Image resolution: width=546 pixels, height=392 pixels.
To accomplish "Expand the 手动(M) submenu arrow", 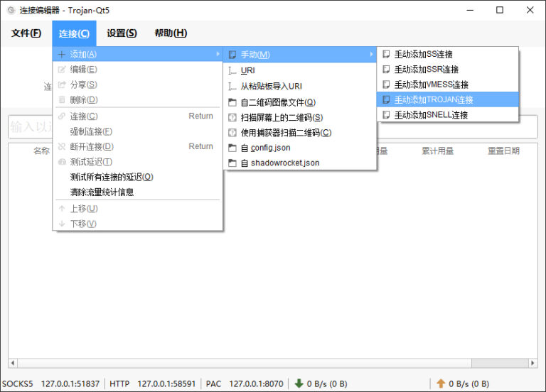I will pos(371,54).
